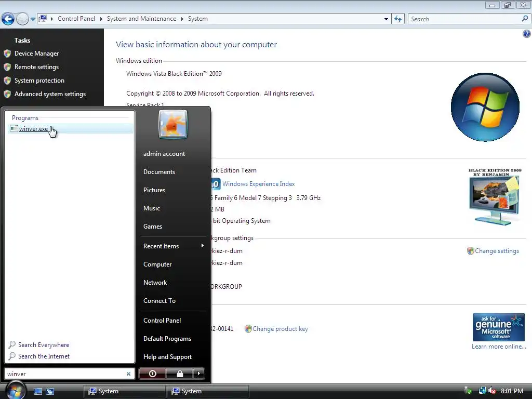Click the Advanced system settings shield icon

(x=7, y=94)
